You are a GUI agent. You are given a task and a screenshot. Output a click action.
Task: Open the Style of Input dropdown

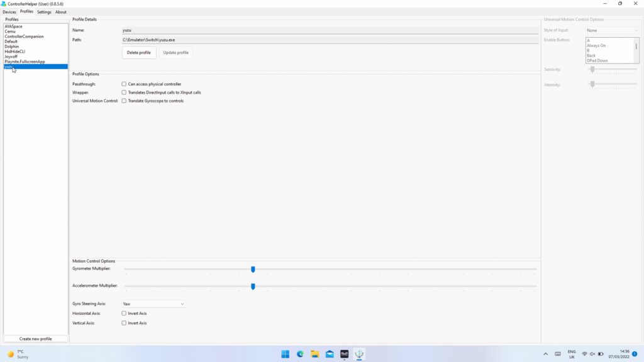(x=612, y=30)
